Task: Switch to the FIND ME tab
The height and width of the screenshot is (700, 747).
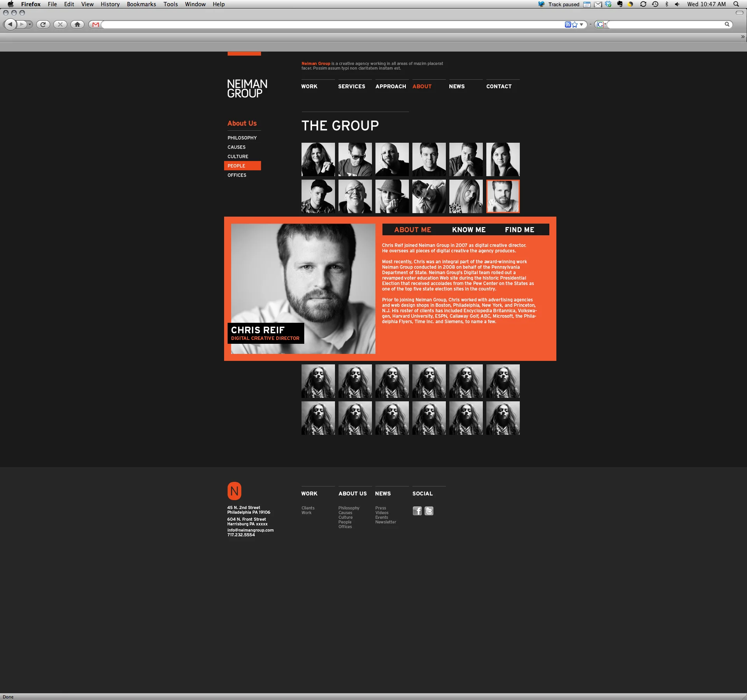Action: (x=520, y=230)
